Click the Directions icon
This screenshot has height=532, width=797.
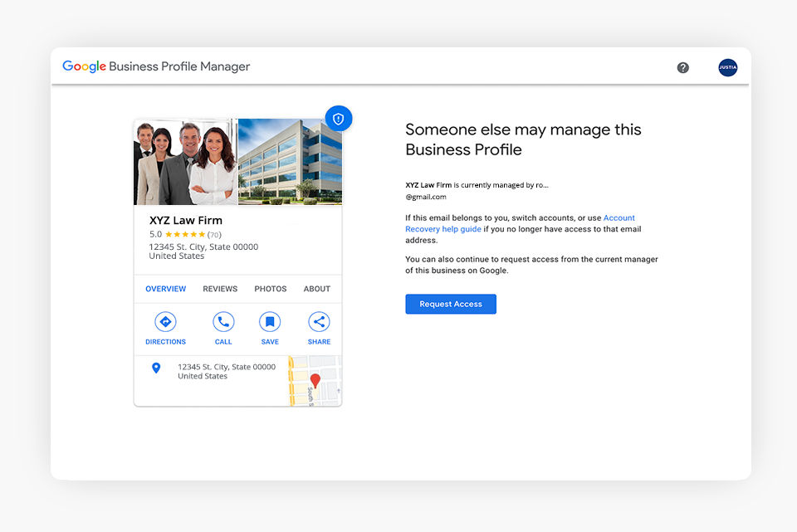(x=165, y=322)
